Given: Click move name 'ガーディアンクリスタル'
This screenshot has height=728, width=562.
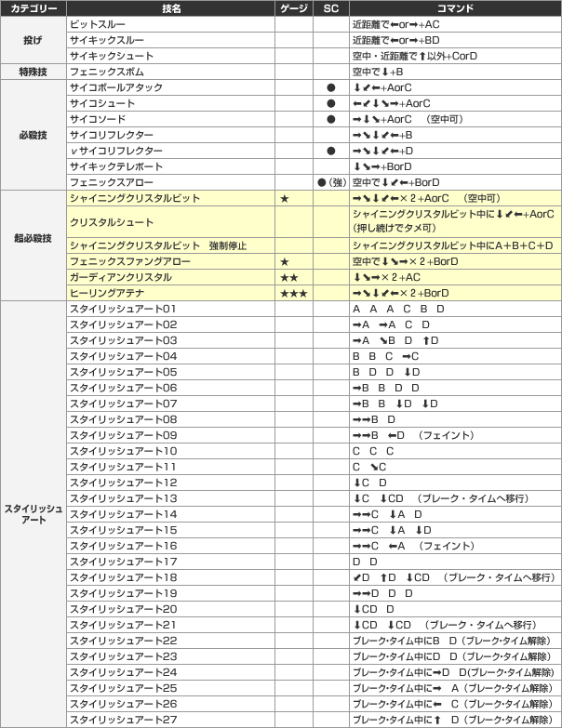Looking at the screenshot, I should click(x=121, y=277).
